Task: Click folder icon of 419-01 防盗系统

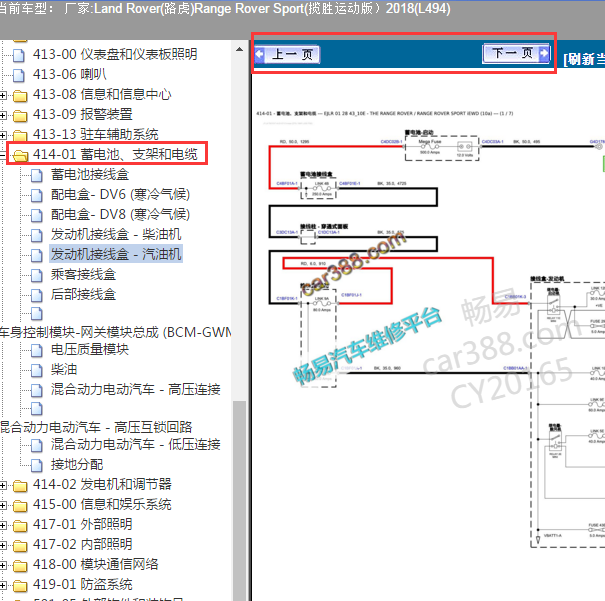Action: coord(20,586)
